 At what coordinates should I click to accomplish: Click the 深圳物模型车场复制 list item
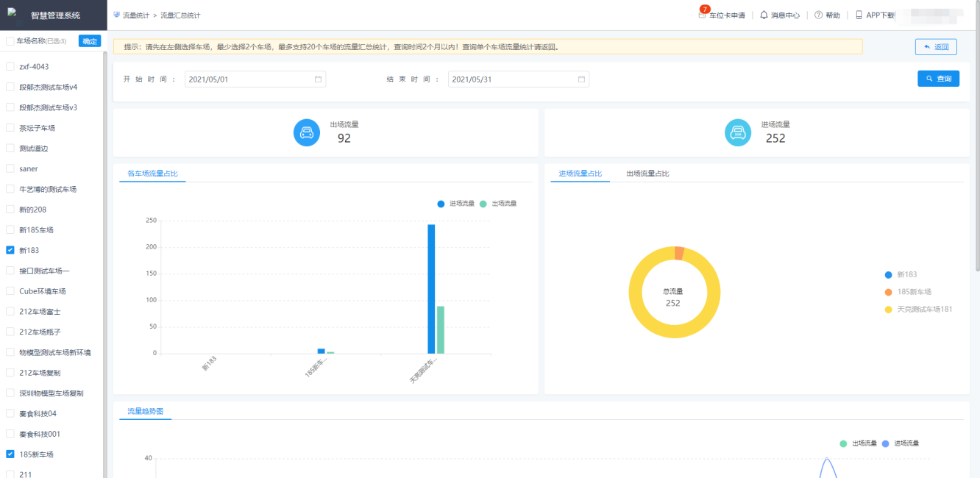(x=52, y=393)
